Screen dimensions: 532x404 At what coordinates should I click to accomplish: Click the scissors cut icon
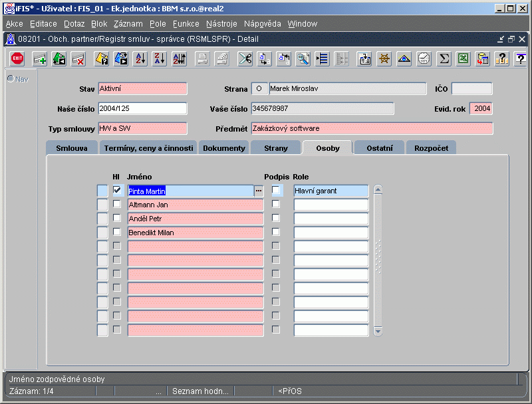pos(245,58)
